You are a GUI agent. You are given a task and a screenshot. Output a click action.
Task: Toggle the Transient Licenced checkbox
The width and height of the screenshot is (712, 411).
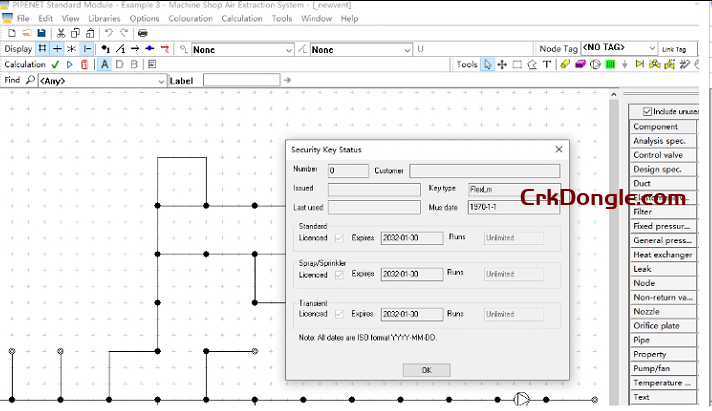click(x=339, y=314)
